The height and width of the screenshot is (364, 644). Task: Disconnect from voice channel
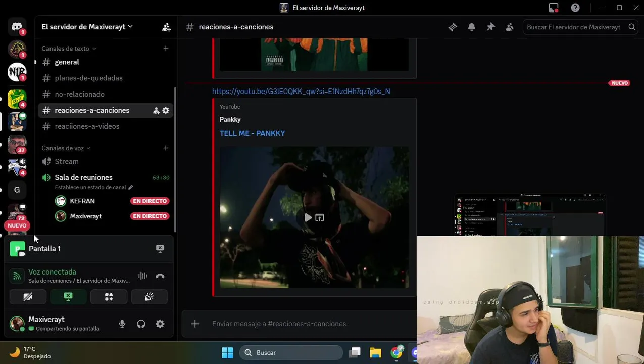click(160, 276)
